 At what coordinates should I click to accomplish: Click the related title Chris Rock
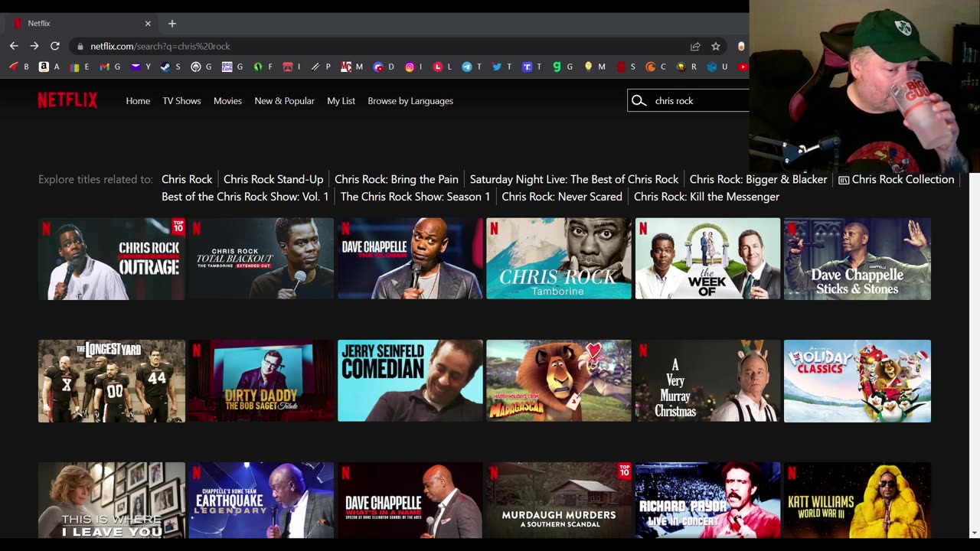click(187, 179)
